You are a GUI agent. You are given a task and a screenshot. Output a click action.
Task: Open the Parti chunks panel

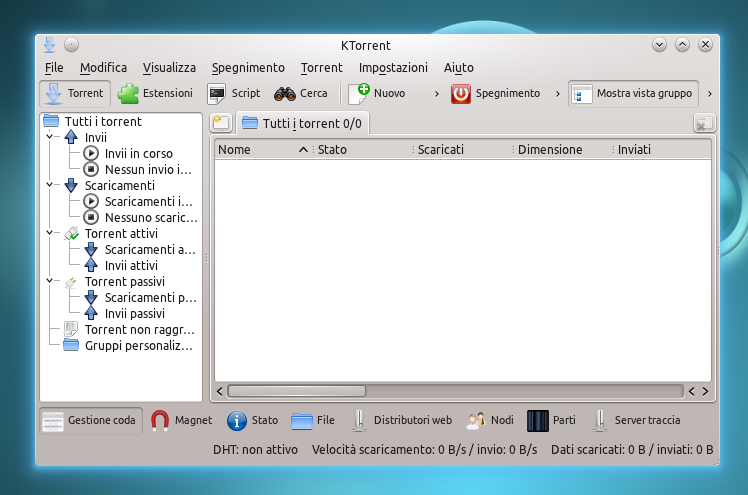click(x=551, y=421)
